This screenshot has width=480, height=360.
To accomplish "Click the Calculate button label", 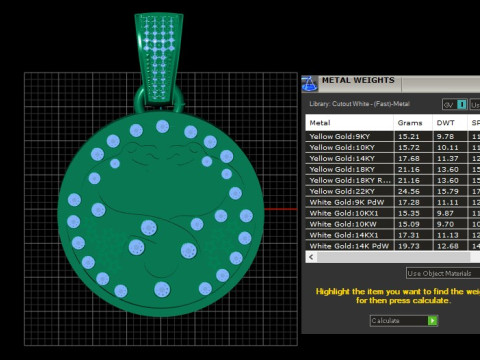I will [x=385, y=321].
